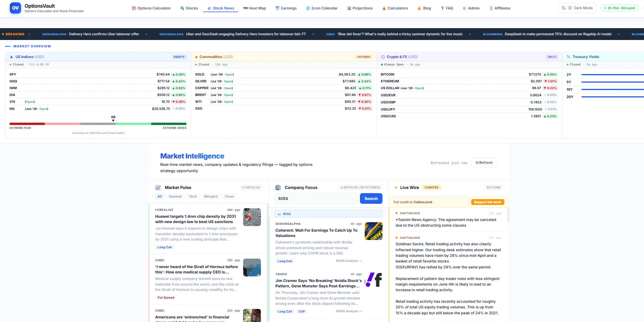Click the Projections chart nav icon
Image resolution: width=644 pixels, height=322 pixels.
point(349,8)
